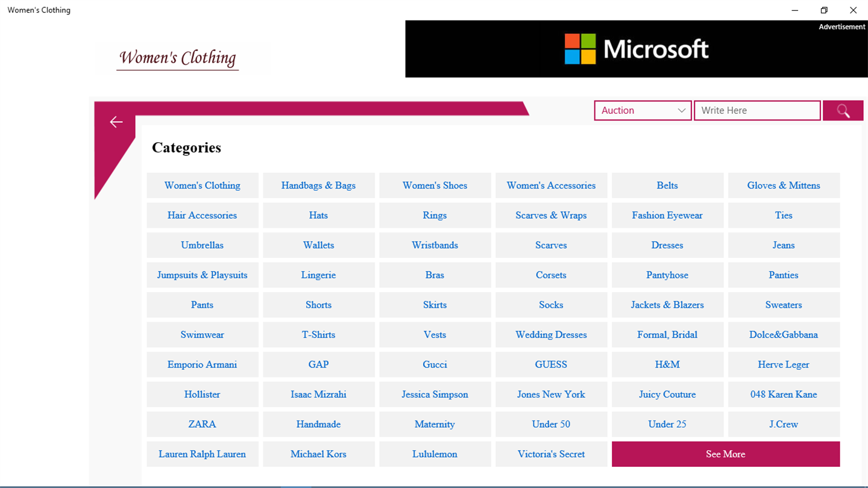Open Jessica Simpson brand
Viewport: 868px width, 488px height.
tap(435, 395)
